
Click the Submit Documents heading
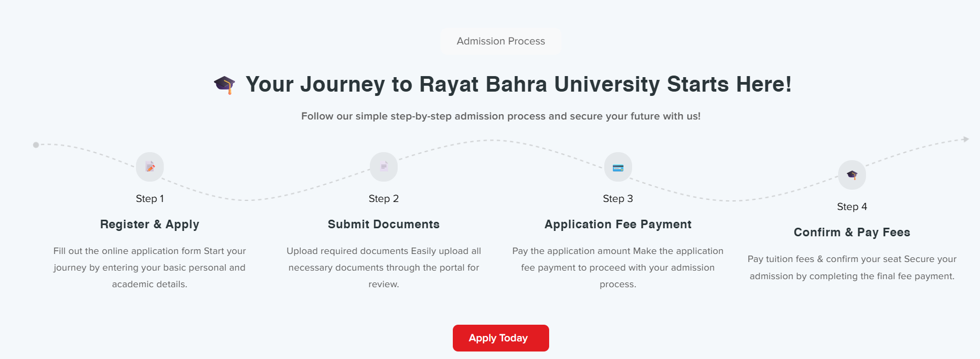coord(384,225)
